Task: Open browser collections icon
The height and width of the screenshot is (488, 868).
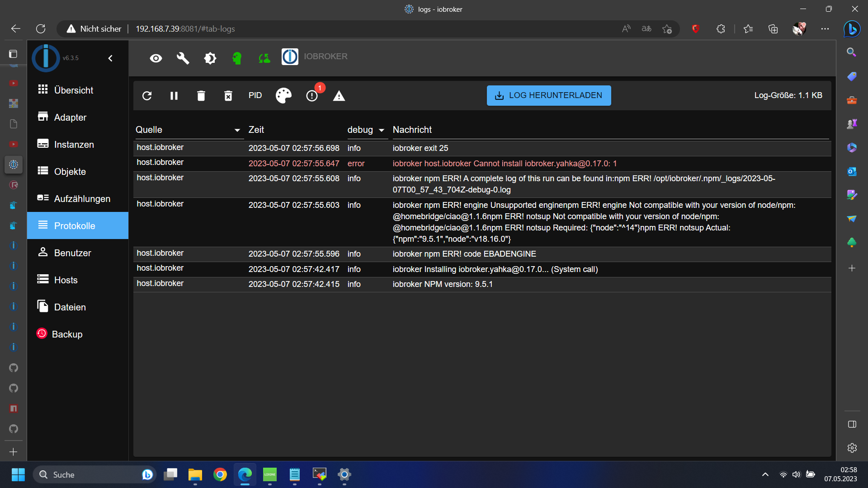Action: 773,29
